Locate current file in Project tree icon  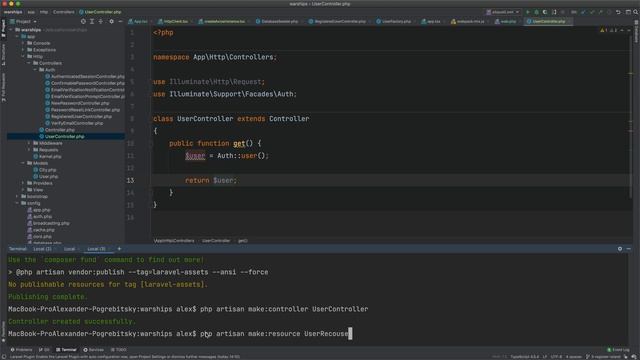tap(83, 21)
